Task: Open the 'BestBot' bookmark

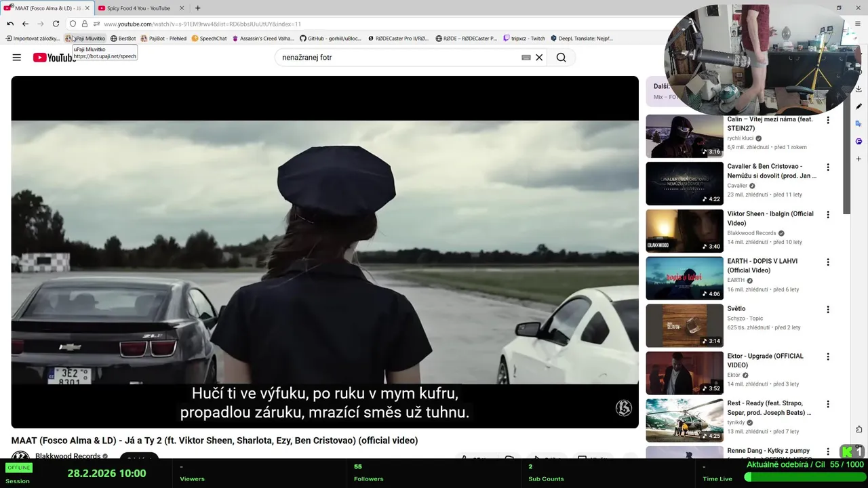Action: 123,39
